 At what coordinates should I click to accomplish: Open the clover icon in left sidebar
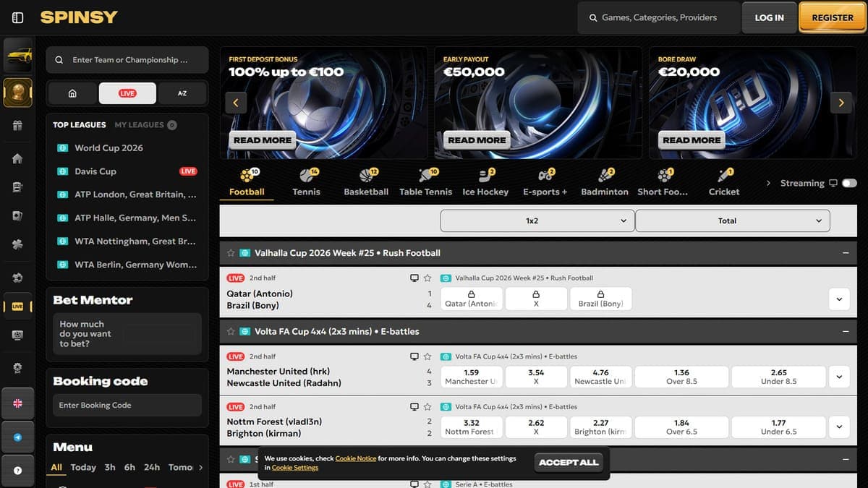click(18, 244)
